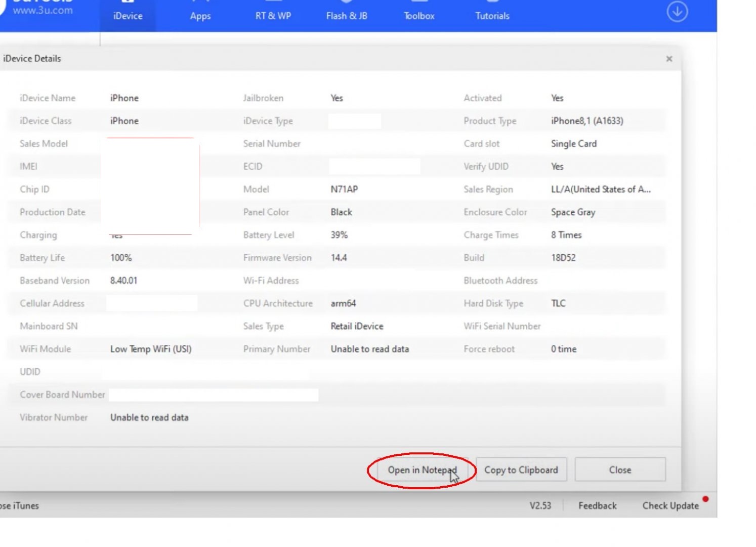Viewport: 756px width, 547px height.
Task: Click the WiFi Serial Number label
Action: tap(502, 326)
